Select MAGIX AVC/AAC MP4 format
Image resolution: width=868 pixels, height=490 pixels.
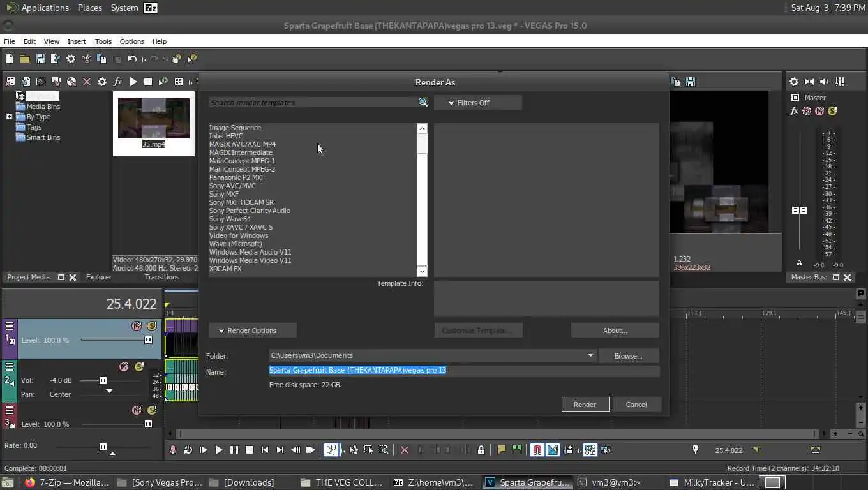pyautogui.click(x=243, y=144)
